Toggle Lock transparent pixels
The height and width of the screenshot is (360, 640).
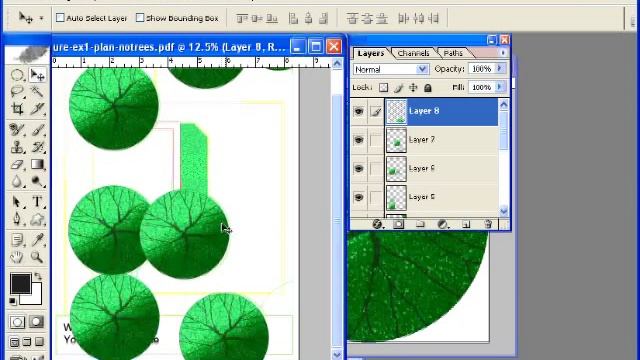pos(383,88)
